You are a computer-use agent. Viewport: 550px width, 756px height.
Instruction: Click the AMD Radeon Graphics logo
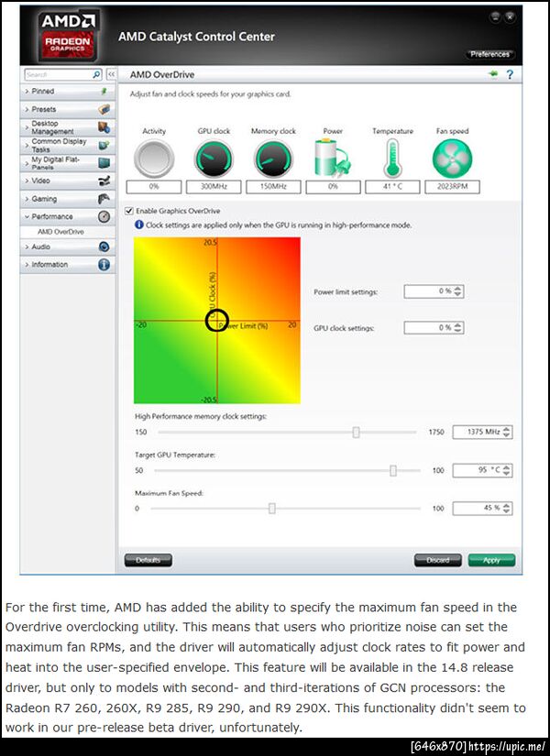click(67, 35)
